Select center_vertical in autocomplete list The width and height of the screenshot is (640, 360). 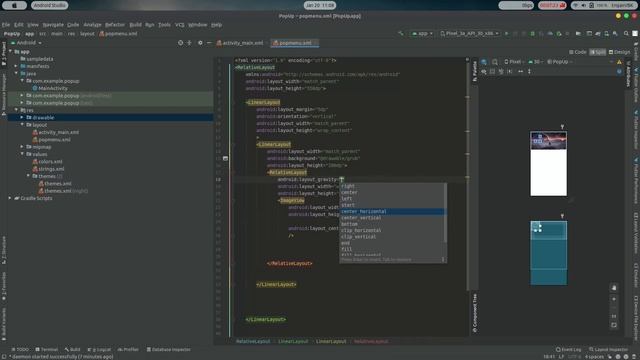pyautogui.click(x=393, y=218)
